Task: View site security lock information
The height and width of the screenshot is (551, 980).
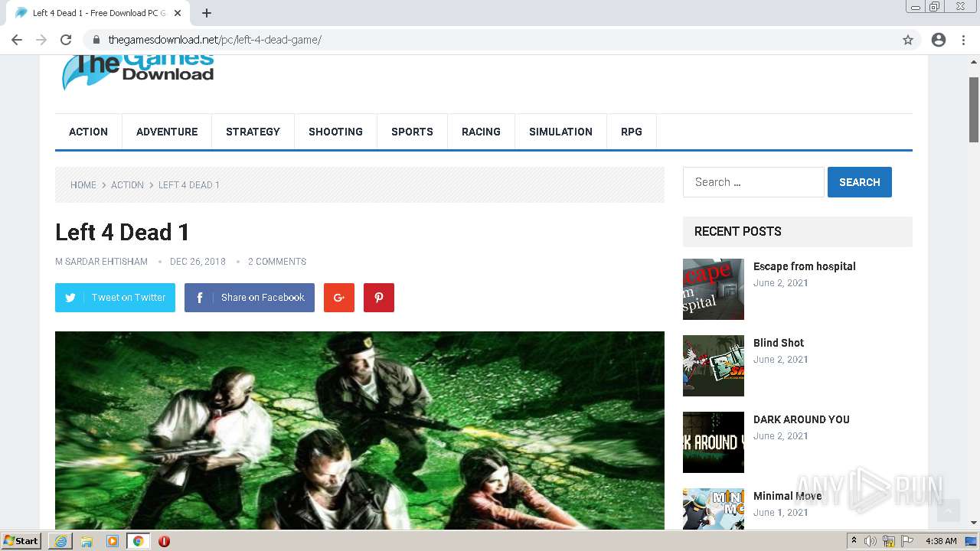Action: 96,40
